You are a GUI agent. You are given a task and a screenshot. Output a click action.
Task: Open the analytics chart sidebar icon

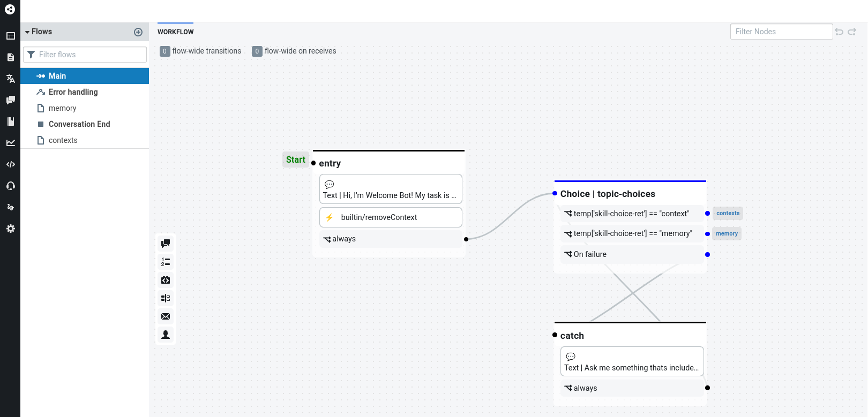10,143
